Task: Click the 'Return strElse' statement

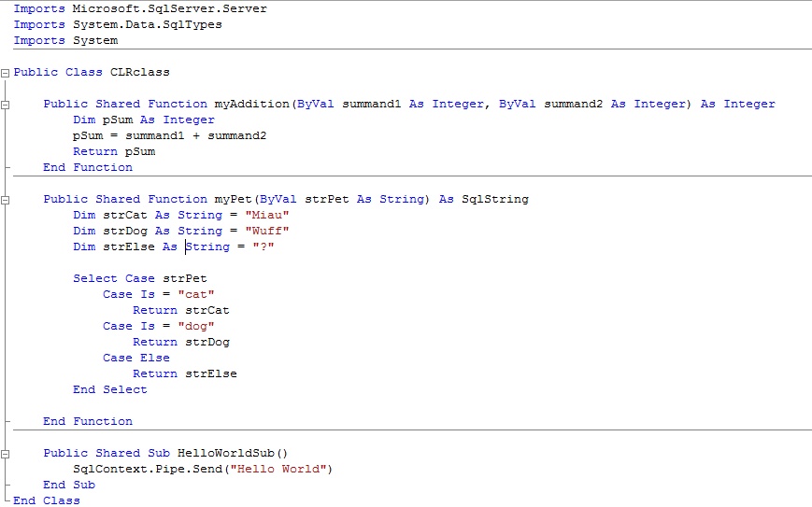Action: click(184, 374)
